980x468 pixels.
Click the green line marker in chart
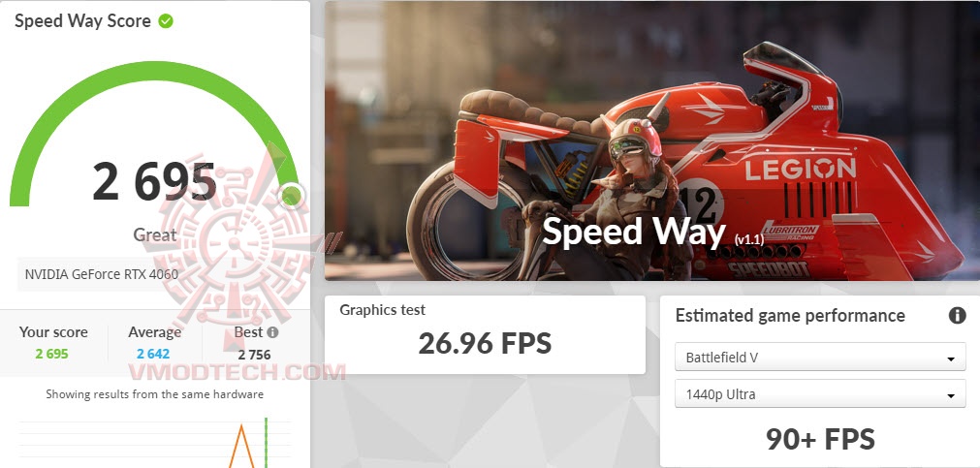(x=266, y=443)
